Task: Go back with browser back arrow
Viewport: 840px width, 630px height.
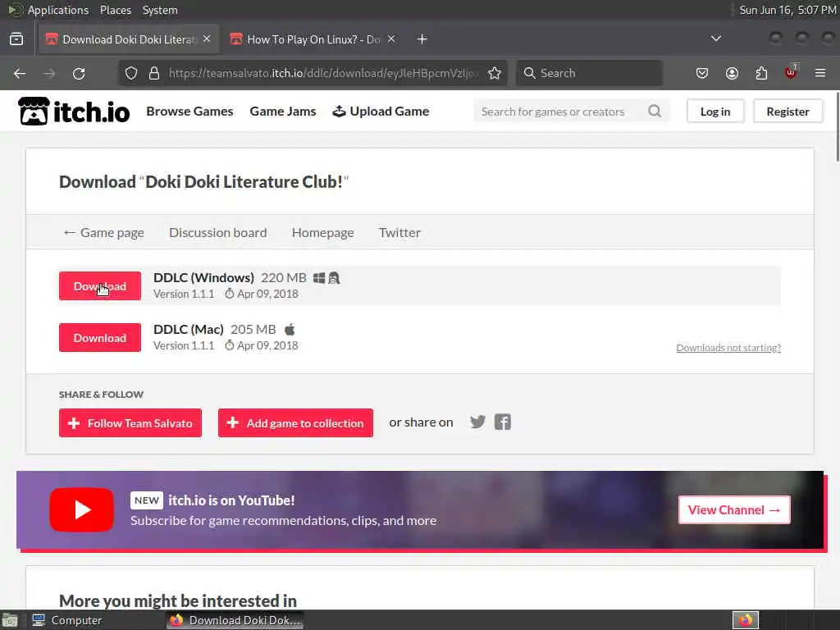Action: click(20, 73)
